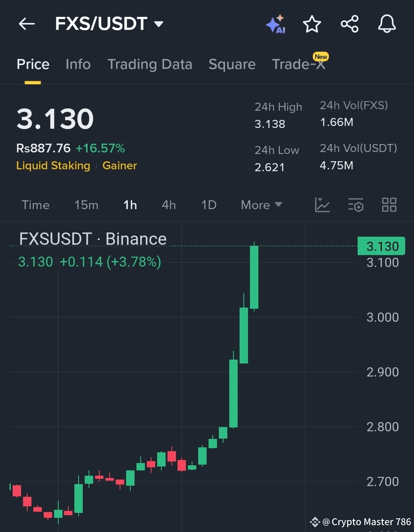Select the Time chart interval
Screen dimensions: 414x532
point(36,205)
